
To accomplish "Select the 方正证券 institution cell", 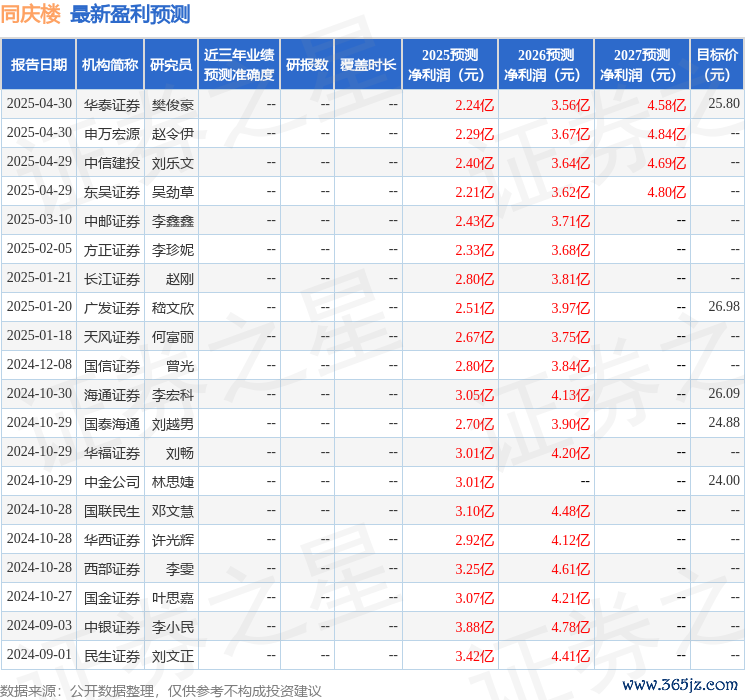I will coord(112,249).
